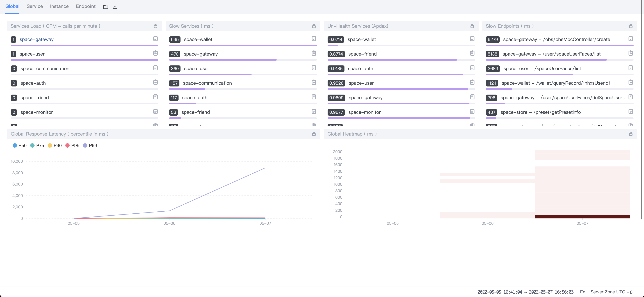This screenshot has height=297, width=644.
Task: Open the language selector labeled En
Action: pos(583,292)
